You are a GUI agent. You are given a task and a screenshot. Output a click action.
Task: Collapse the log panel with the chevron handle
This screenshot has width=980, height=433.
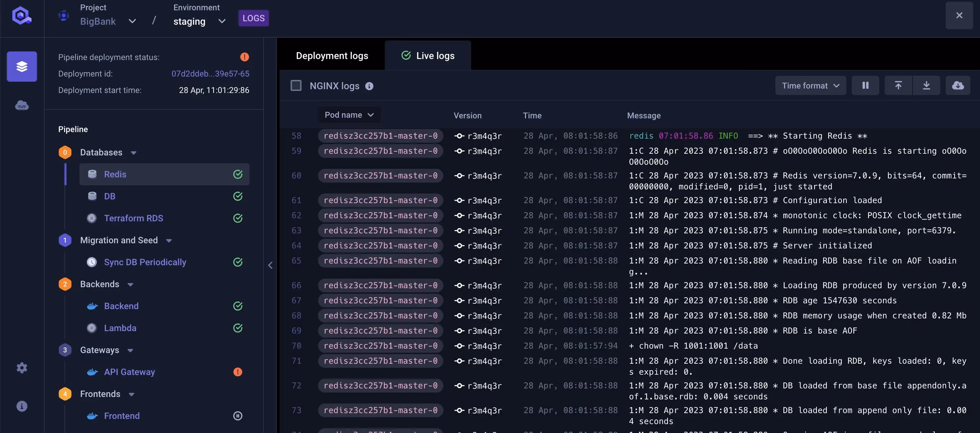[x=270, y=265]
